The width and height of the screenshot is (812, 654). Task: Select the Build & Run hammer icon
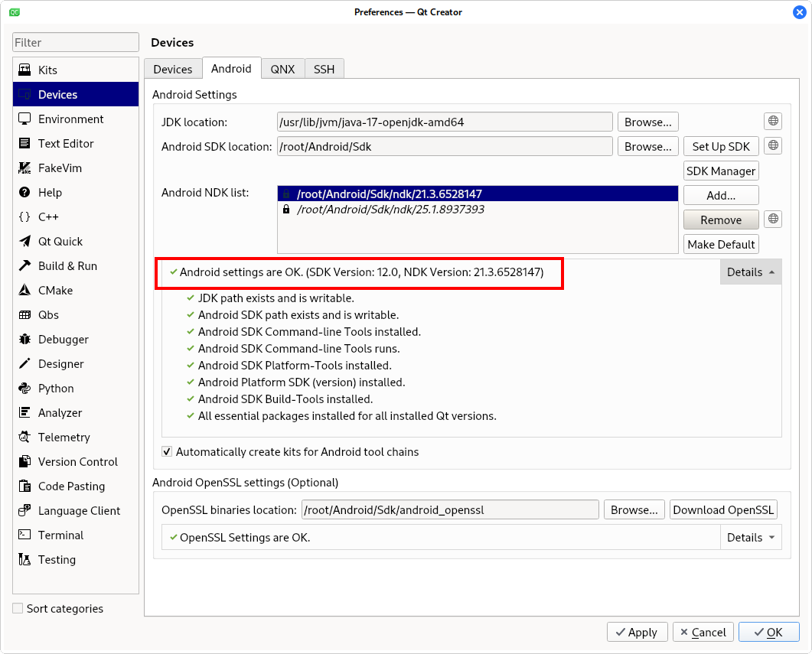click(x=24, y=266)
